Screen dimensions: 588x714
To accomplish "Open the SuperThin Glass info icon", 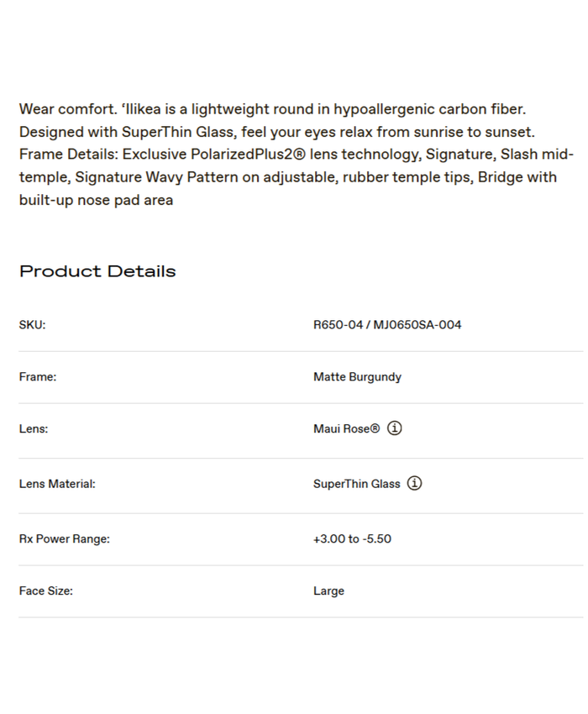I will 414,484.
